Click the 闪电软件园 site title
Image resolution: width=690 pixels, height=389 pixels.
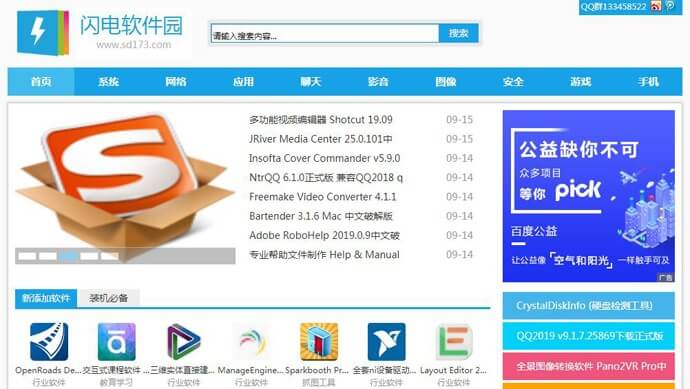pos(131,25)
